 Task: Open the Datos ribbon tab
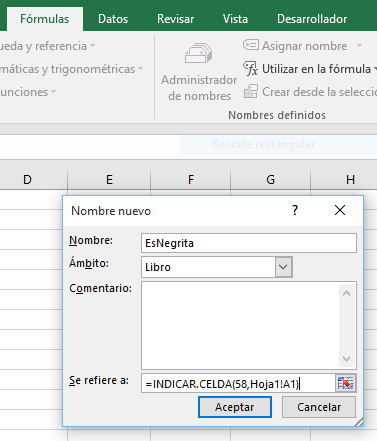pos(113,19)
